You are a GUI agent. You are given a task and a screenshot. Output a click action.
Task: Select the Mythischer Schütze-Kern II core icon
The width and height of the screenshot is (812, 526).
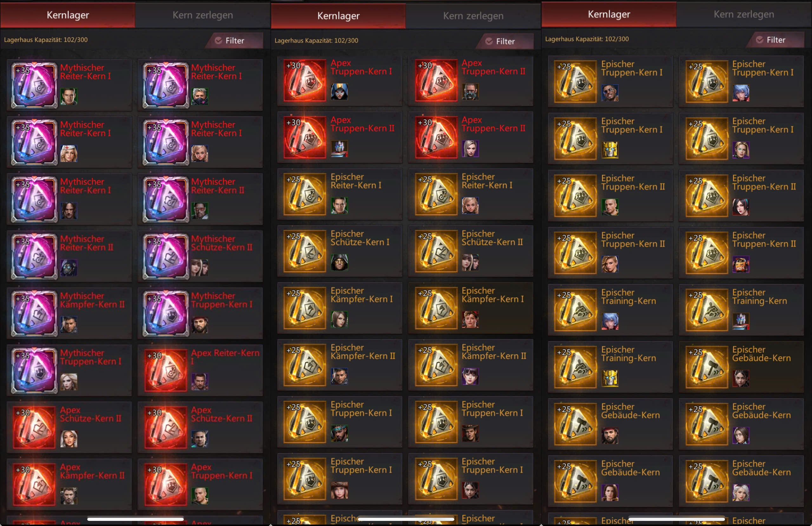coord(166,256)
